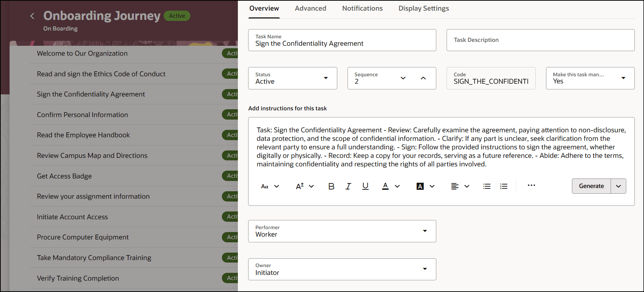
Task: Open the Generate button's dropdown arrow
Action: 618,186
